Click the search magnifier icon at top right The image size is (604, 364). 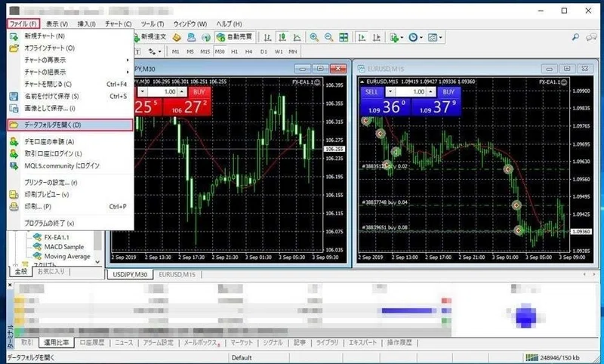[x=575, y=37]
